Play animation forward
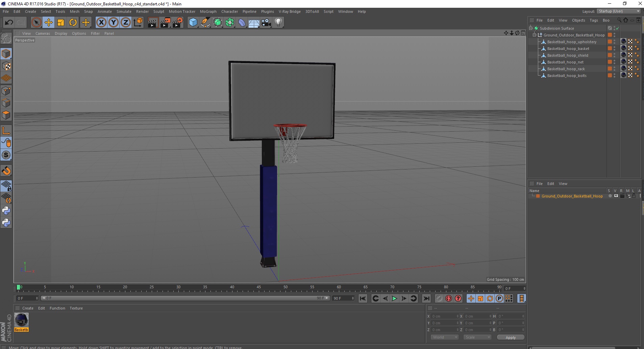 click(394, 298)
